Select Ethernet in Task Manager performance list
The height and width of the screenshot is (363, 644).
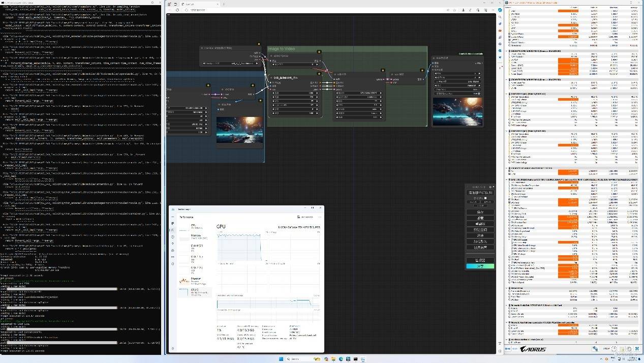point(195,281)
